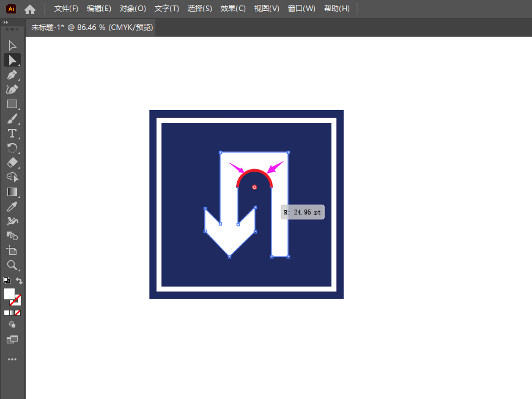532x399 pixels.
Task: Select the Selection tool (black arrow outline)
Action: 12,45
